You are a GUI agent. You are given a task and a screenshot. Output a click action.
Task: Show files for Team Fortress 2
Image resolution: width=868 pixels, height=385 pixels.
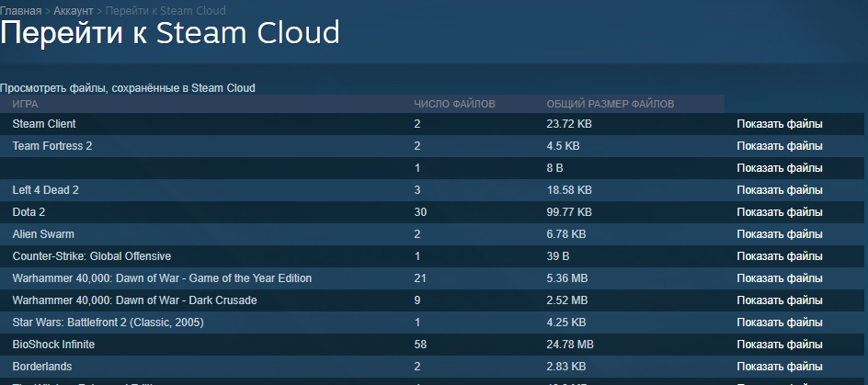coord(780,146)
